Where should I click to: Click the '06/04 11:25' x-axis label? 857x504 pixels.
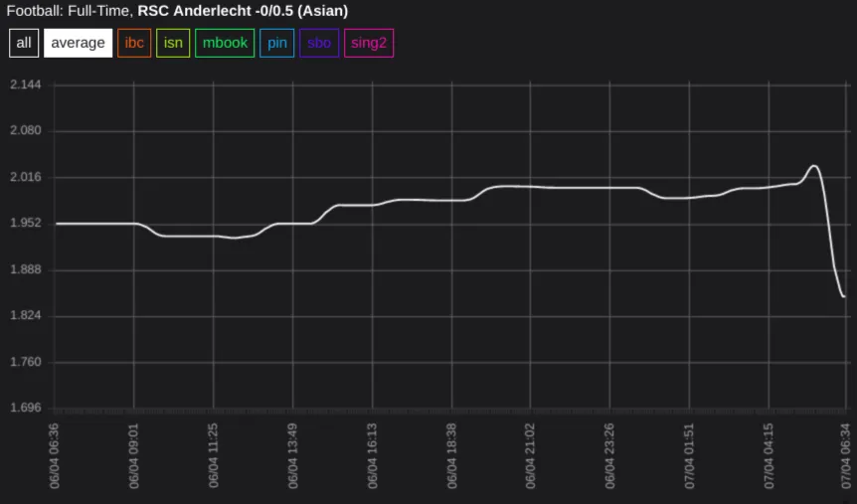[x=213, y=454]
